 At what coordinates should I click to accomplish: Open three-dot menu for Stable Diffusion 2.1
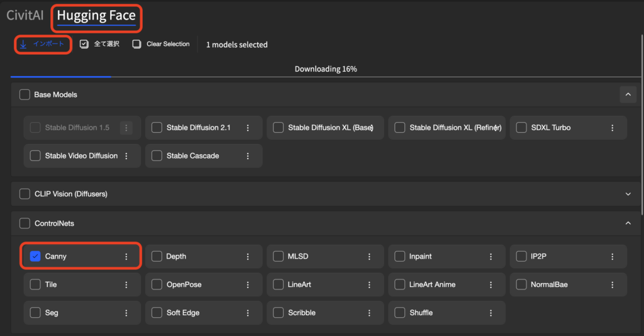pyautogui.click(x=248, y=128)
